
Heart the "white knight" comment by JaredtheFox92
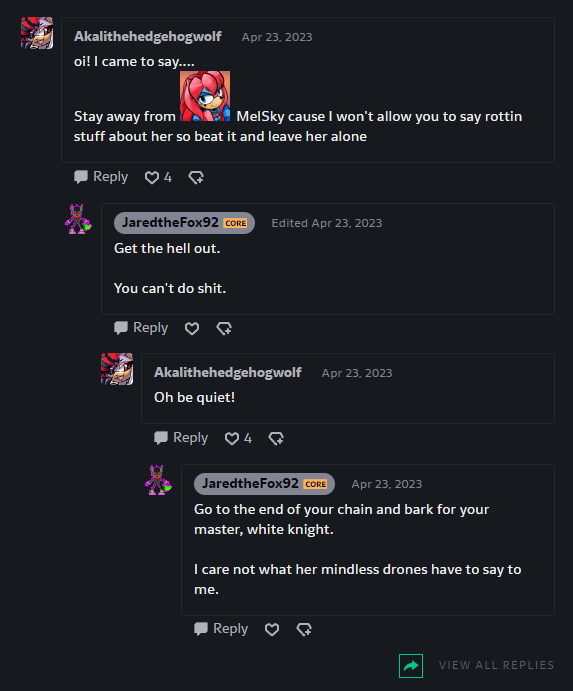click(272, 629)
